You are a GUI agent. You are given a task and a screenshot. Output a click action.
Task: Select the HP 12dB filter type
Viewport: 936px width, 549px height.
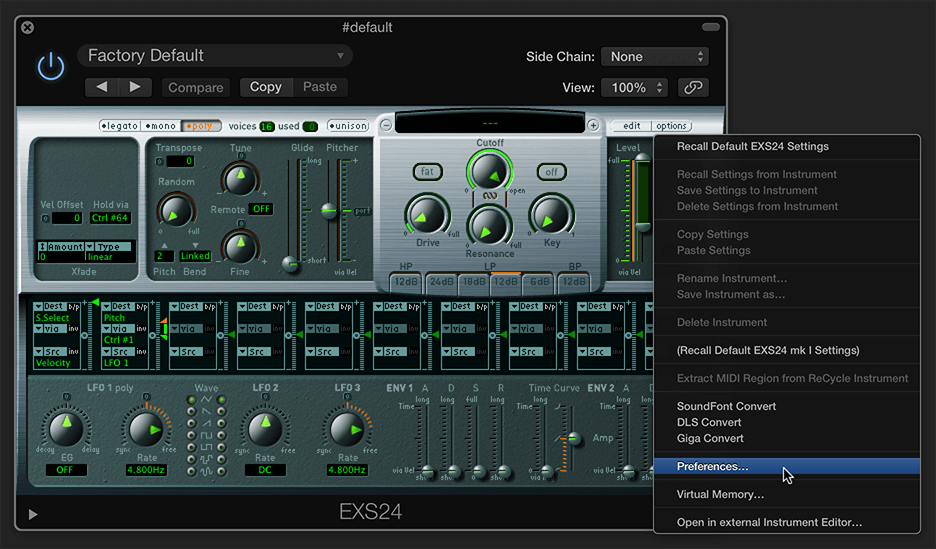(x=406, y=282)
